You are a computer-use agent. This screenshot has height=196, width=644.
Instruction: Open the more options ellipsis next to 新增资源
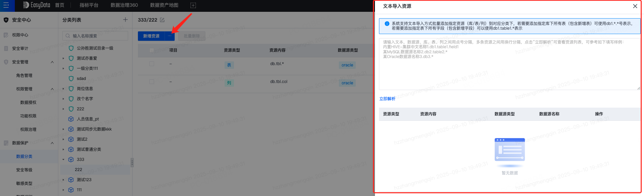tap(170, 36)
